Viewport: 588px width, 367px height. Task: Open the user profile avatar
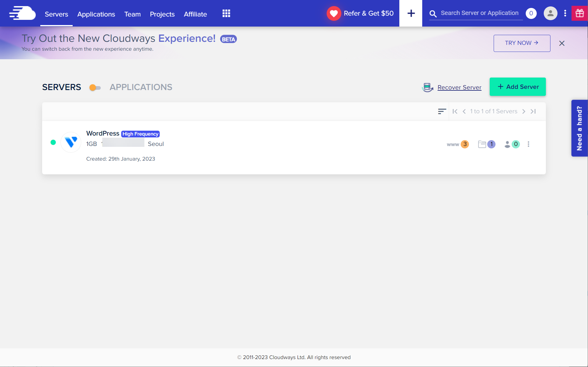550,13
